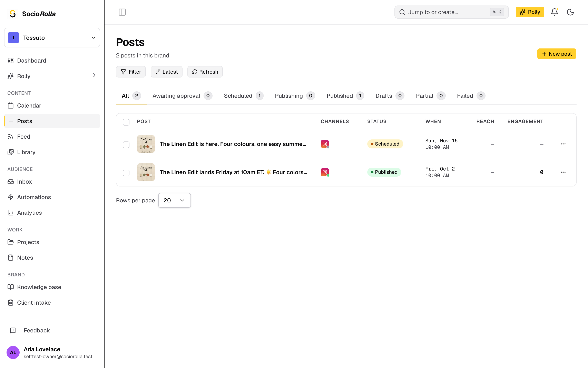Click the Jump to or create search field
588x368 pixels.
point(451,12)
